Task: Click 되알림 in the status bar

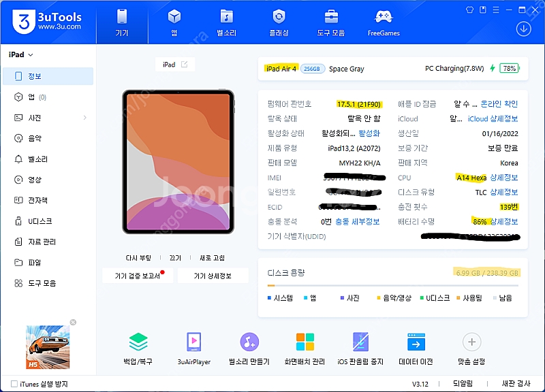Action: [x=463, y=383]
